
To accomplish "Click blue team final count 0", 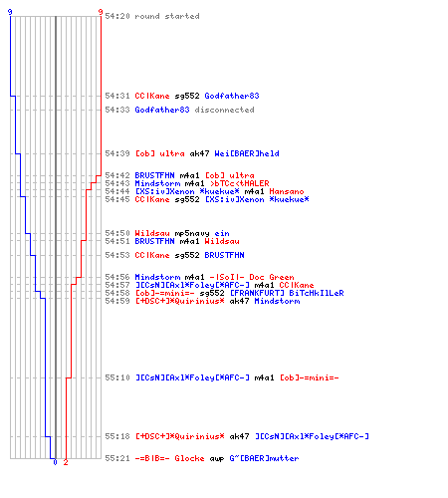I will pos(55,462).
